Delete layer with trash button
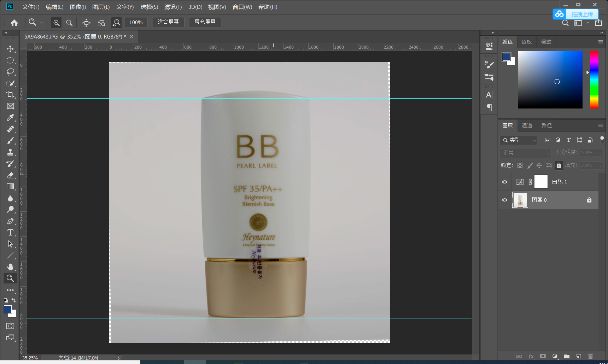 [x=590, y=356]
